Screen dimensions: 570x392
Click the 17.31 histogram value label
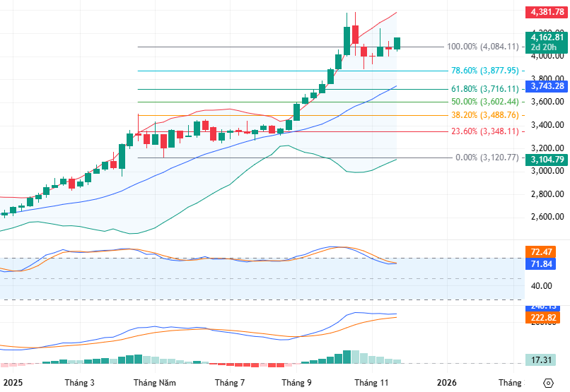point(544,360)
